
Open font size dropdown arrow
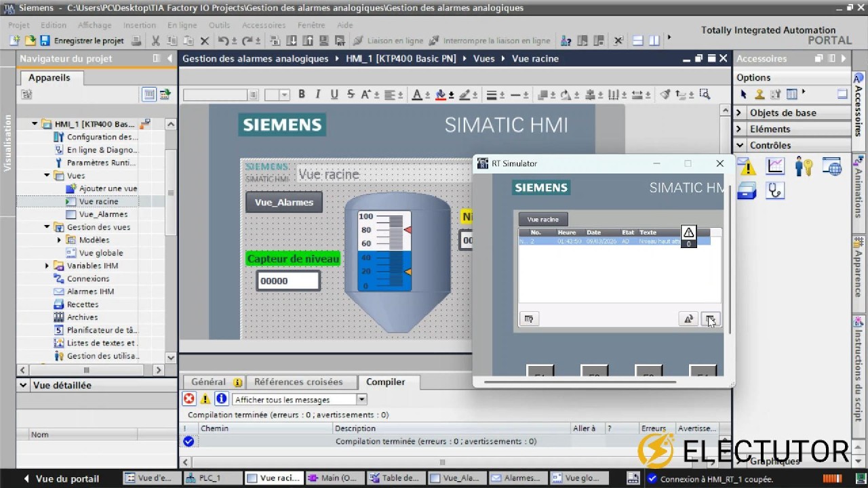(x=285, y=95)
